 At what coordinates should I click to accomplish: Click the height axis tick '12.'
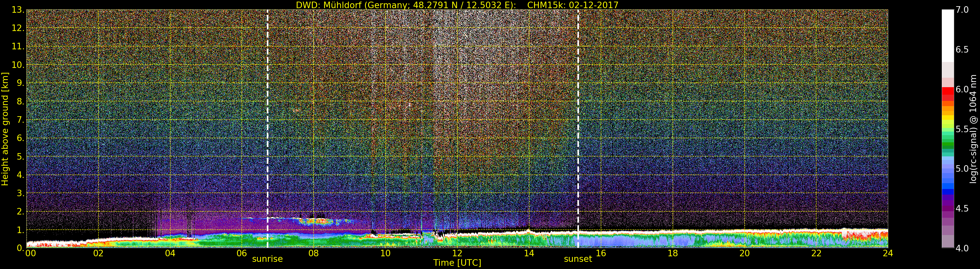tap(18, 28)
